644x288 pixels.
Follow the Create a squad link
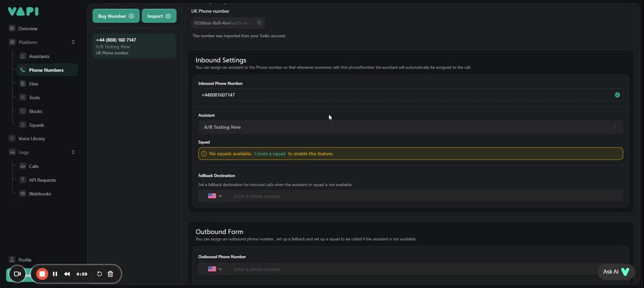[270, 154]
